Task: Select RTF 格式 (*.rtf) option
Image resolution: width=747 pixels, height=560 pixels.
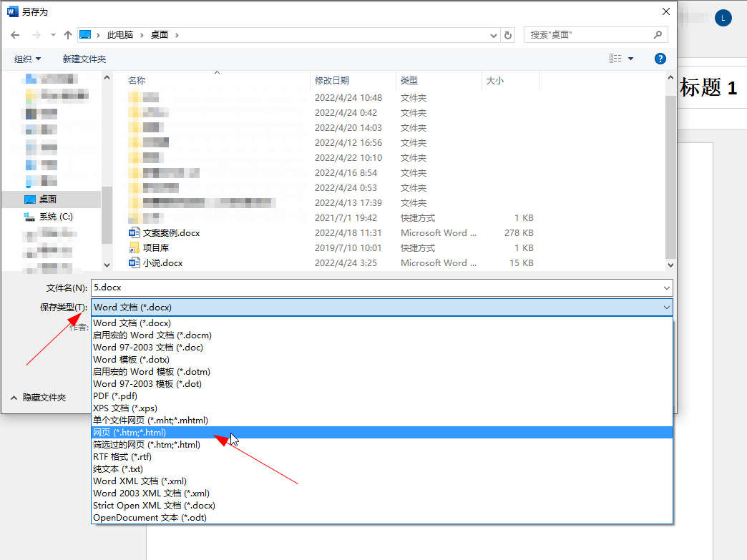Action: (x=382, y=457)
